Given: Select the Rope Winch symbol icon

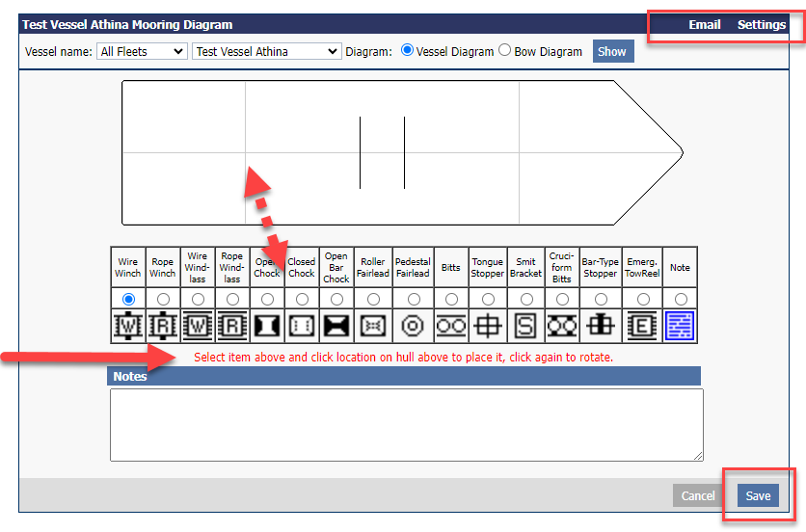Looking at the screenshot, I should [163, 326].
